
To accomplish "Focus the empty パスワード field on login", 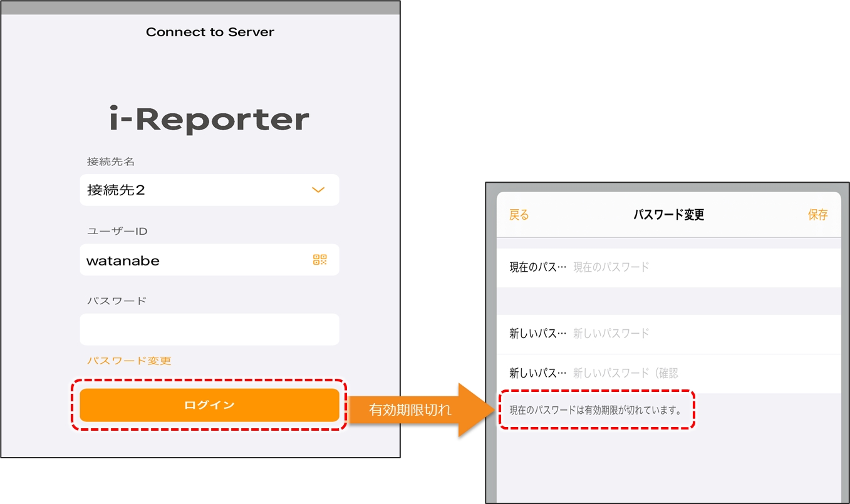I will pyautogui.click(x=209, y=329).
